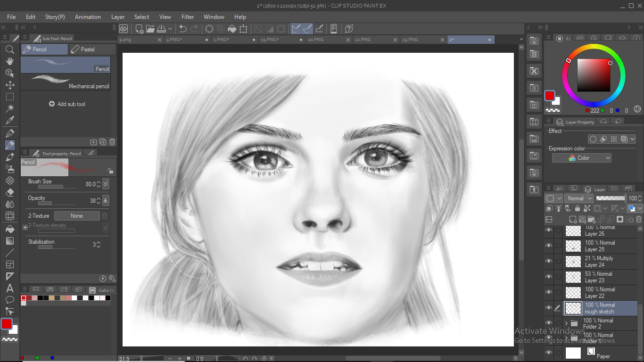Select the Eraser tool
644x362 pixels.
(x=9, y=193)
